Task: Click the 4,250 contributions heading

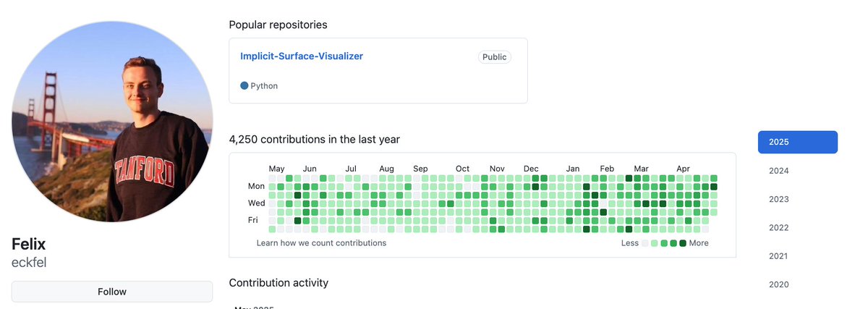Action: 315,139
